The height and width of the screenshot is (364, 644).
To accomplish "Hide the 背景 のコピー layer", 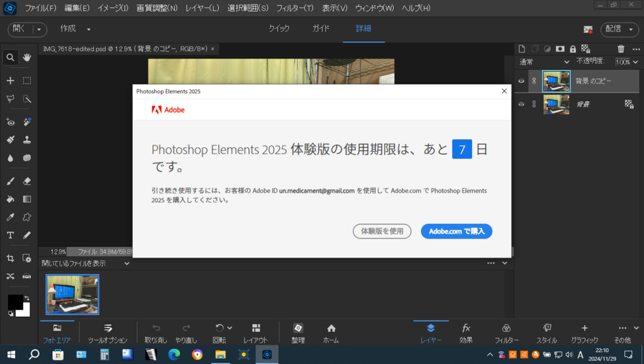I will pos(521,81).
